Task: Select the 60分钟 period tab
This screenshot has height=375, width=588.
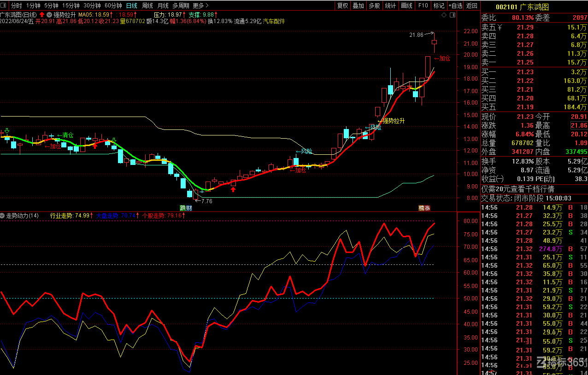Action: click(x=113, y=6)
